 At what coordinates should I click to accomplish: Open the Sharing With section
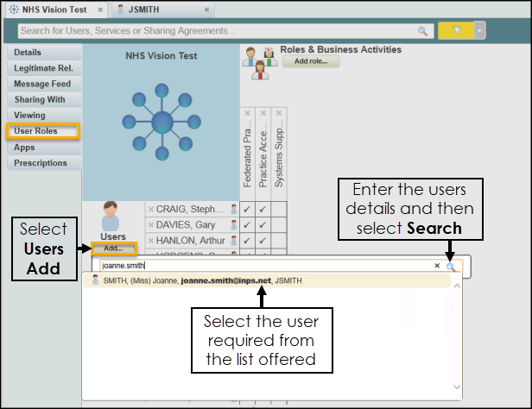(41, 100)
